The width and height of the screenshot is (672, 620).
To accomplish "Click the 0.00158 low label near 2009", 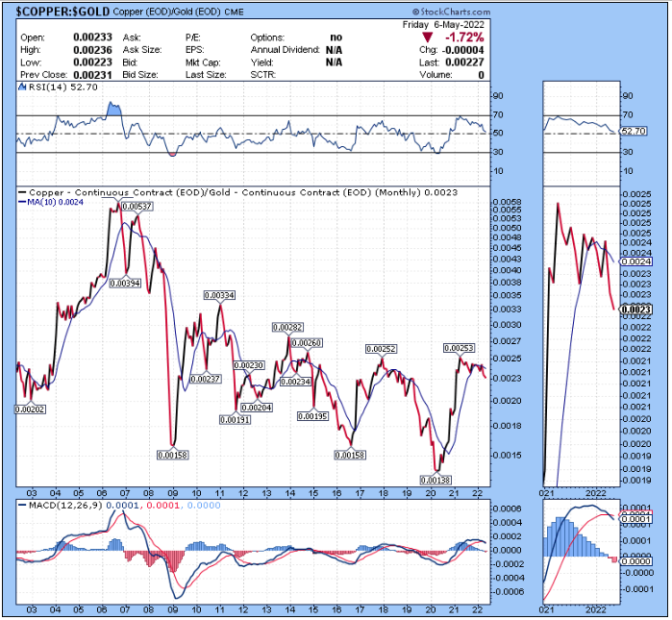I will coord(174,454).
